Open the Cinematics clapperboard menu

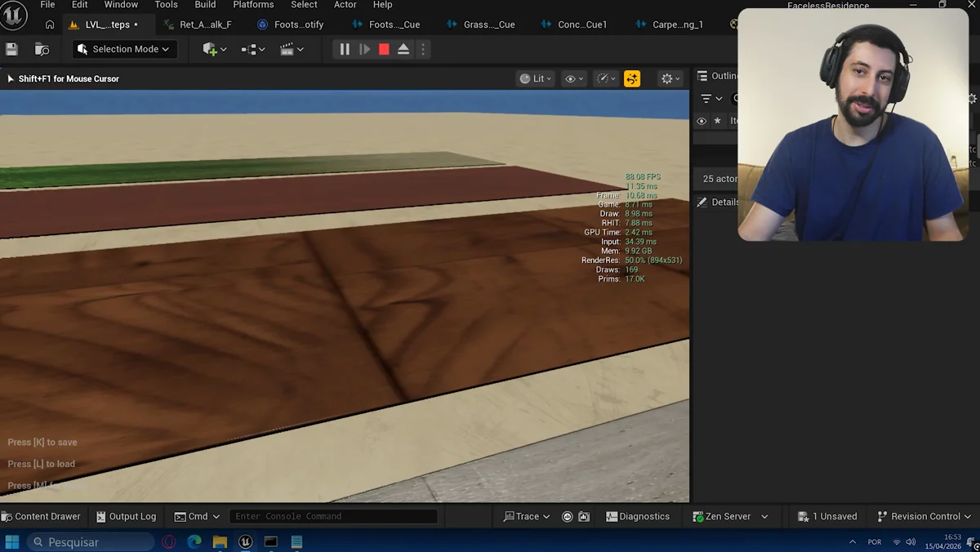tap(292, 49)
